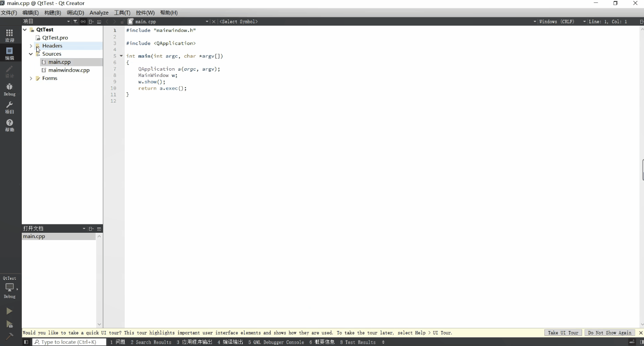Build project with the hammer icon

[x=9, y=336]
